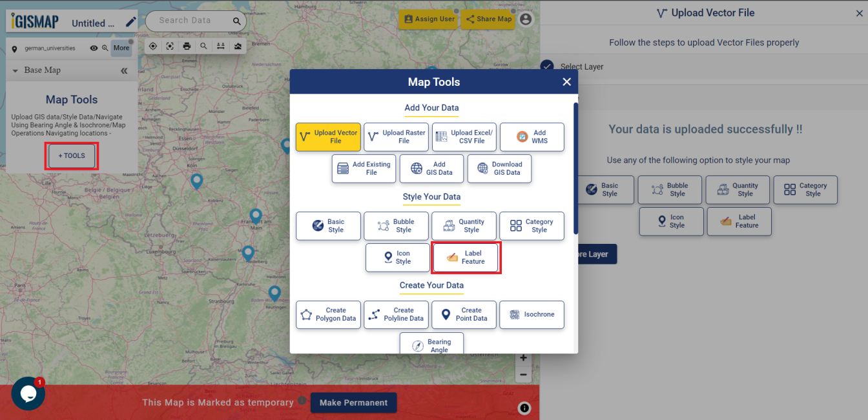Toggle visibility of the german_universities layer
868x420 pixels.
[x=93, y=47]
